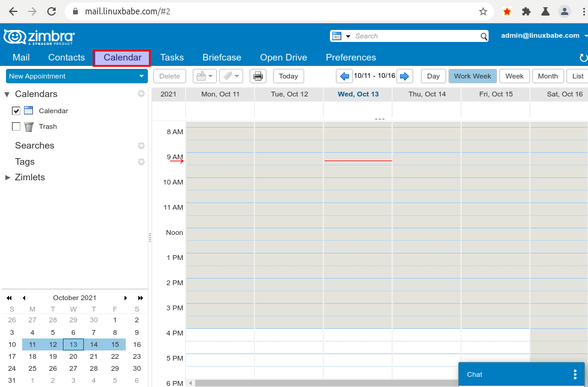The height and width of the screenshot is (387, 588).
Task: Uncheck the Calendar checkbox
Action: [x=16, y=111]
